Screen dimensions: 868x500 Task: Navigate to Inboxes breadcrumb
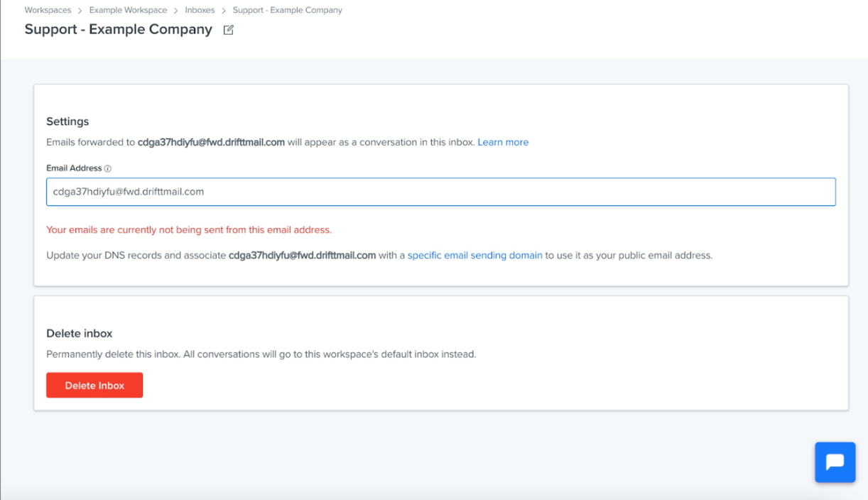[x=200, y=11]
